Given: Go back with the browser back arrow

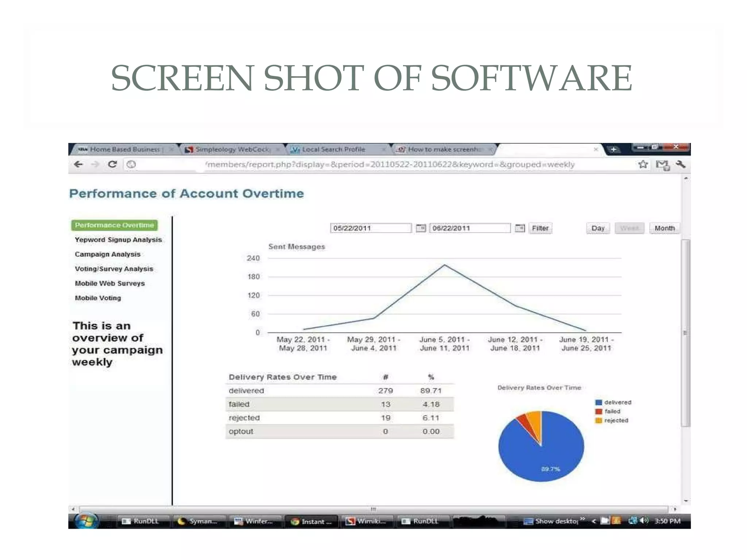Looking at the screenshot, I should pyautogui.click(x=78, y=164).
